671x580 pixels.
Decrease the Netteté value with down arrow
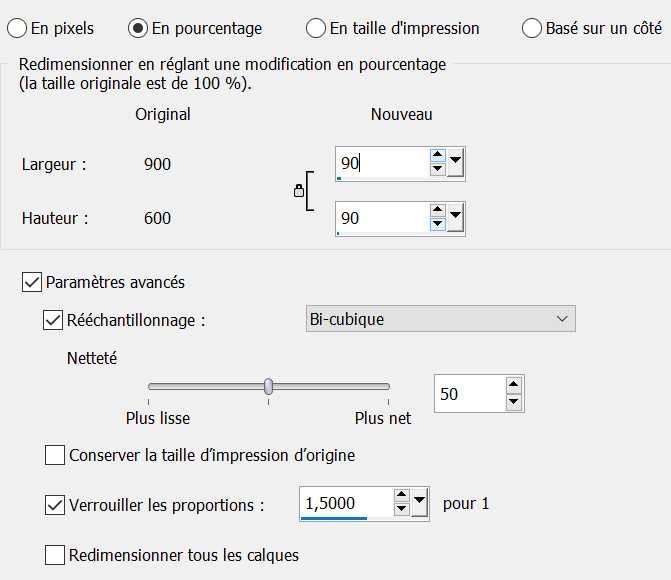pyautogui.click(x=514, y=401)
